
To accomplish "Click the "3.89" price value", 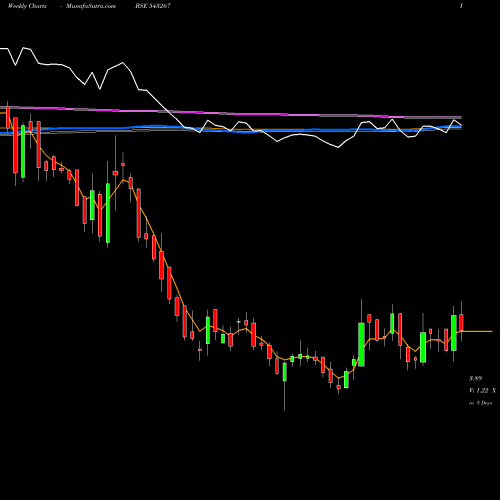I will point(475,378).
